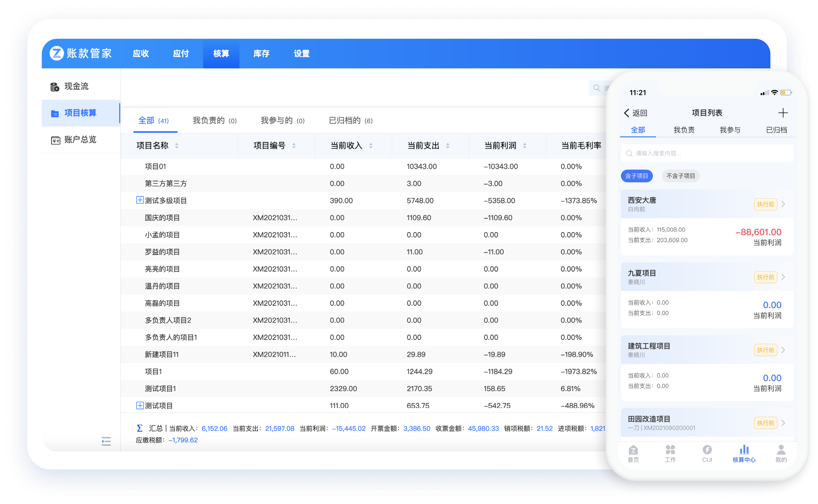Open the 库存 top menu
Image resolution: width=818 pixels, height=504 pixels.
click(x=261, y=54)
